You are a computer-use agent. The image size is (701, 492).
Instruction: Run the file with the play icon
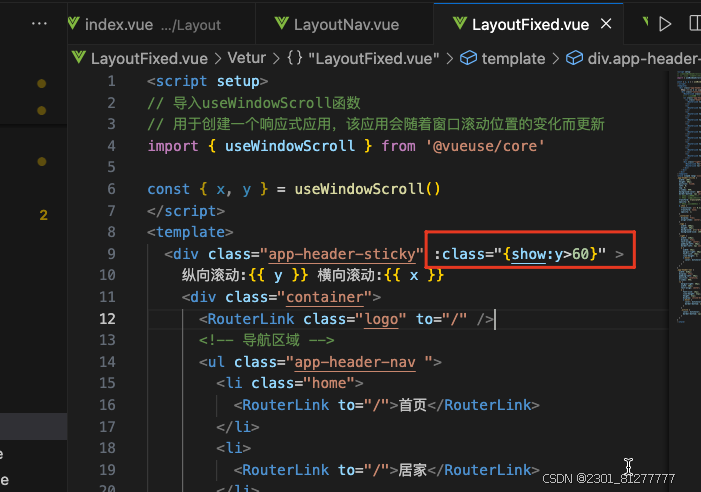tap(665, 24)
